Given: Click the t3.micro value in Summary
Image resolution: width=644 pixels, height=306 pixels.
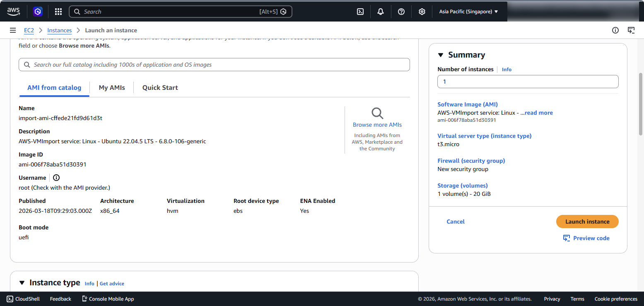Looking at the screenshot, I should point(449,144).
